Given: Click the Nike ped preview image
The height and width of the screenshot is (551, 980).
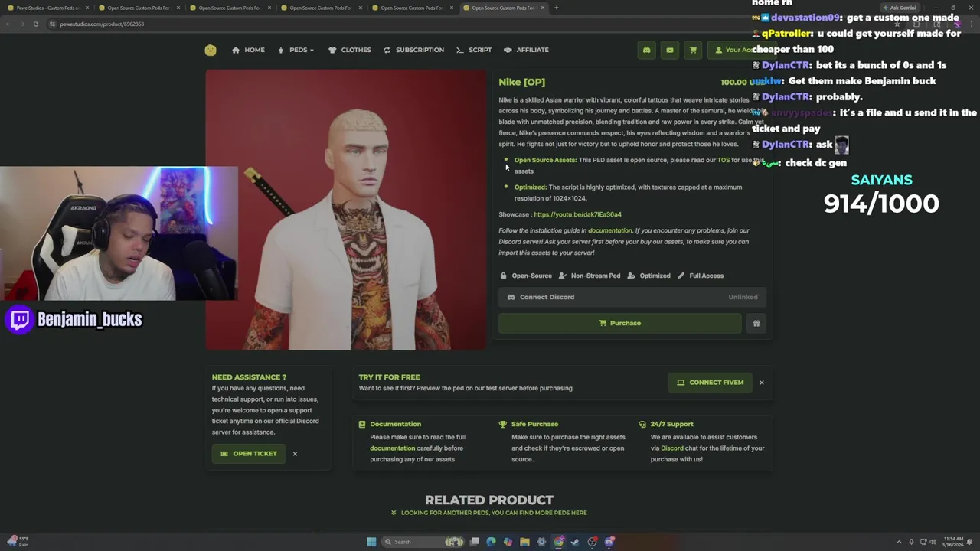Looking at the screenshot, I should click(345, 210).
